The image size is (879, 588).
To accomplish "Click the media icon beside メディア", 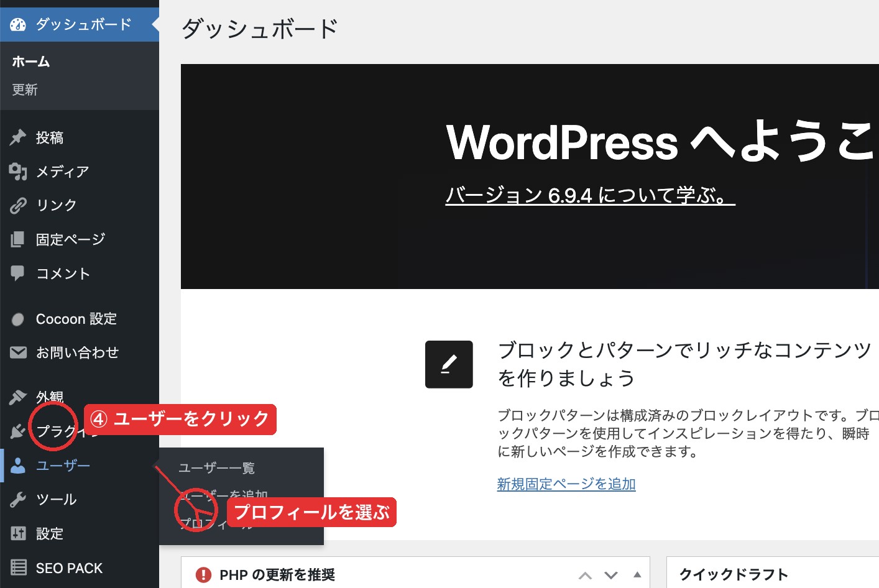I will point(18,172).
